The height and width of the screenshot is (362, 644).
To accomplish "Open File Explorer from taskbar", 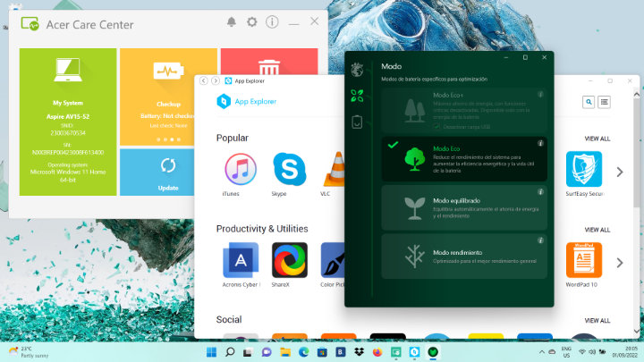I will (x=285, y=352).
